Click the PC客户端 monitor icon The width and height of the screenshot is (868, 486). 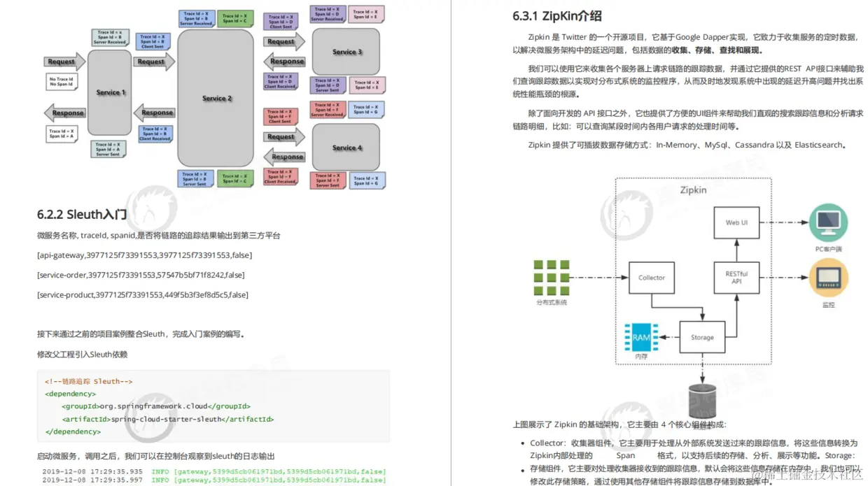coord(828,222)
